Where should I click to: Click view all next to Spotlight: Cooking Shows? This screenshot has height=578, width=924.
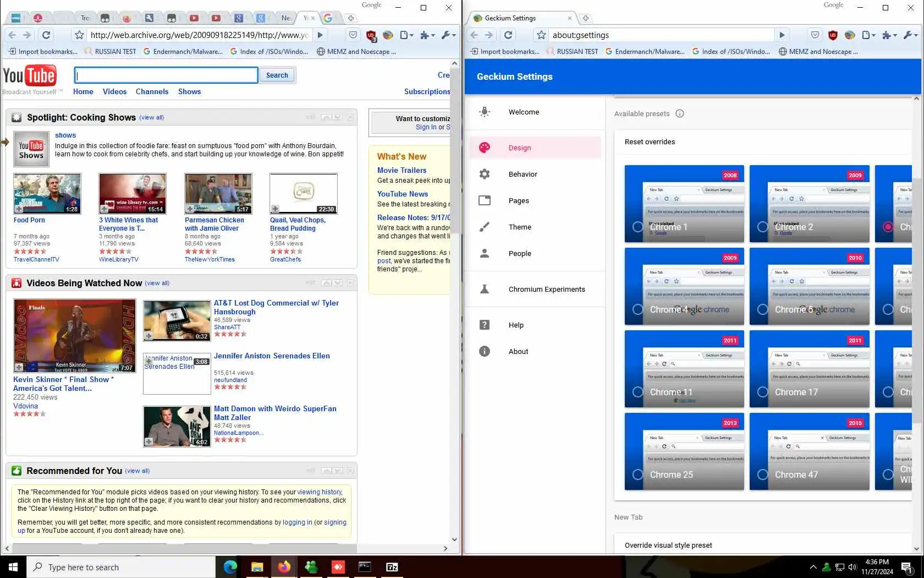(x=151, y=117)
